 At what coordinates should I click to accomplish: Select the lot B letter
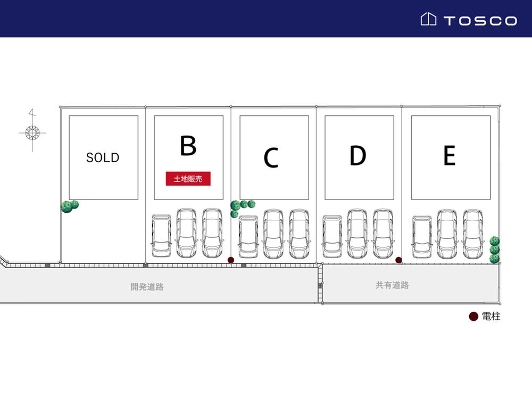point(188,145)
